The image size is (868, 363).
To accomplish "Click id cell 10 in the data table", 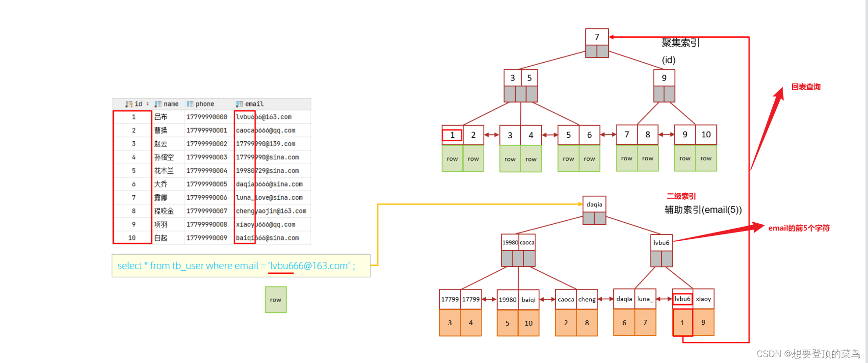I will [x=132, y=238].
